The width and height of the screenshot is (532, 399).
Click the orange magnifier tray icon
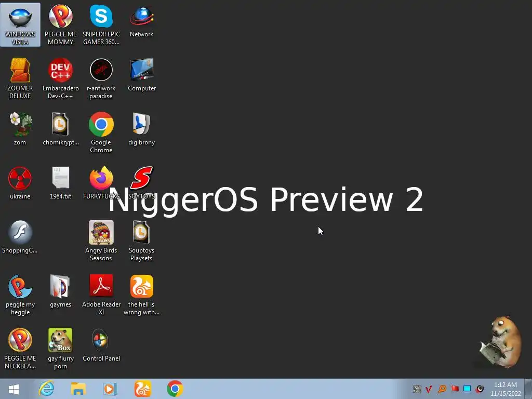click(x=442, y=389)
